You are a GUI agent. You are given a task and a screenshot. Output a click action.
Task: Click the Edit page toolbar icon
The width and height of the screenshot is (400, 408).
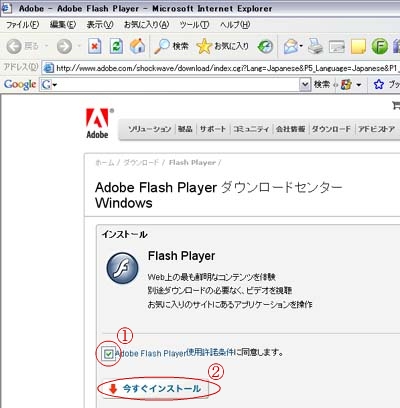click(337, 47)
